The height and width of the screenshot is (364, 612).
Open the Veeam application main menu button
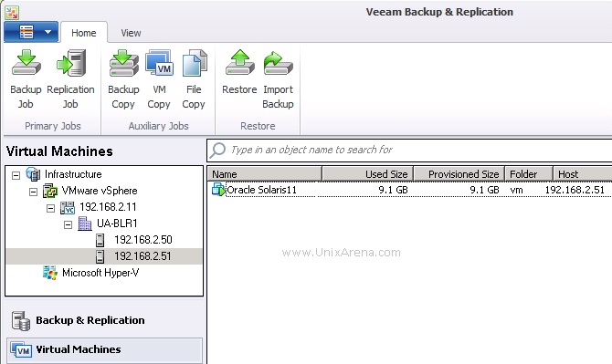31,32
